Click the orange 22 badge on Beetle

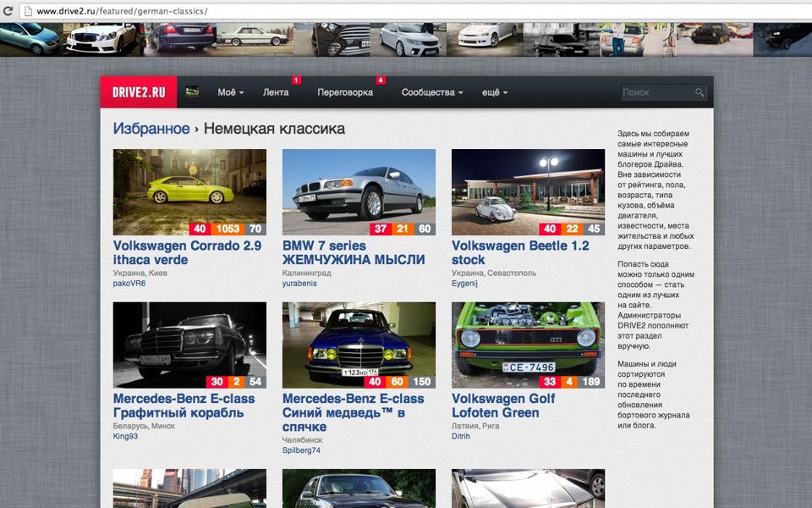click(572, 229)
